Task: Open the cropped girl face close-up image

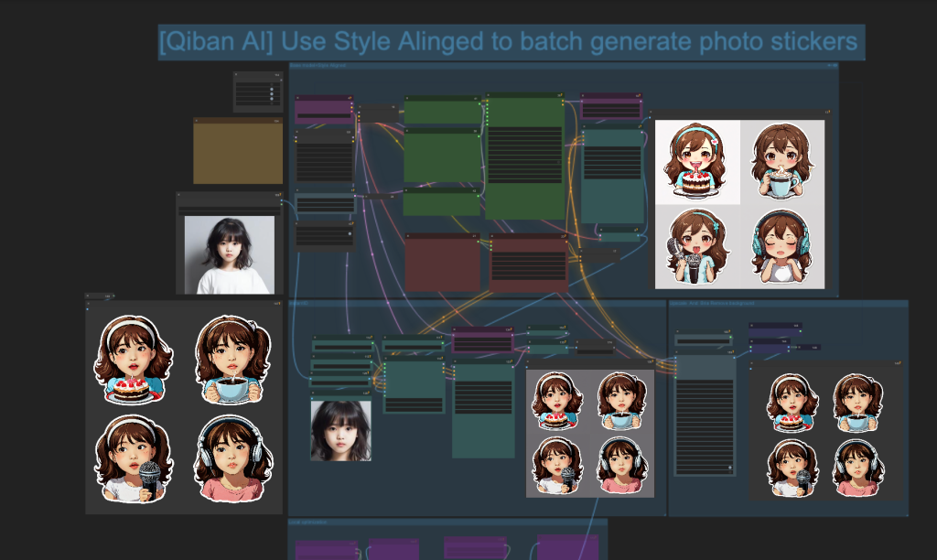Action: click(x=340, y=430)
